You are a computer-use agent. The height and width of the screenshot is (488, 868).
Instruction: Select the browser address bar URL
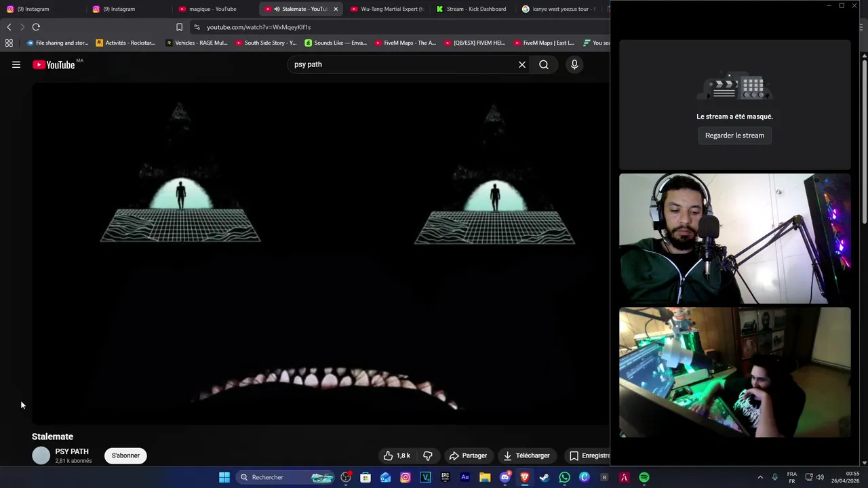(258, 27)
